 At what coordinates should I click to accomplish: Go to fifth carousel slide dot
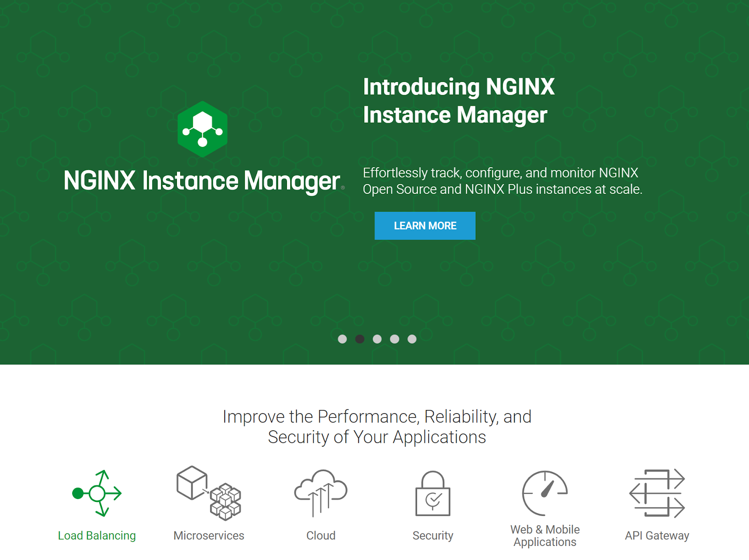[412, 339]
